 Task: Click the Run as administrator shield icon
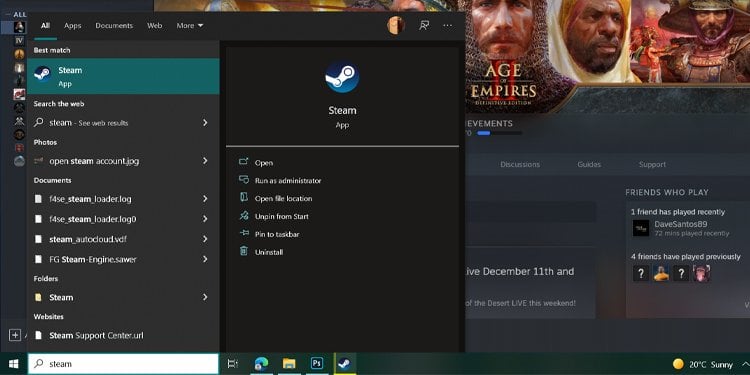coord(243,180)
